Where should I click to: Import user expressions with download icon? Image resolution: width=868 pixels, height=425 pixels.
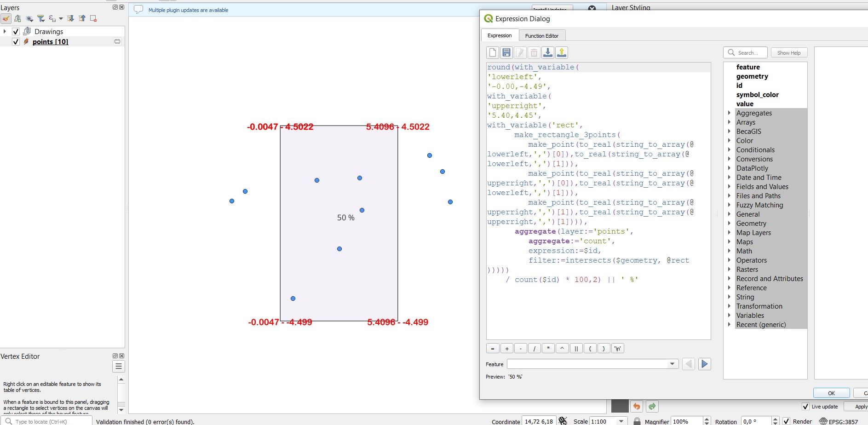pyautogui.click(x=548, y=52)
